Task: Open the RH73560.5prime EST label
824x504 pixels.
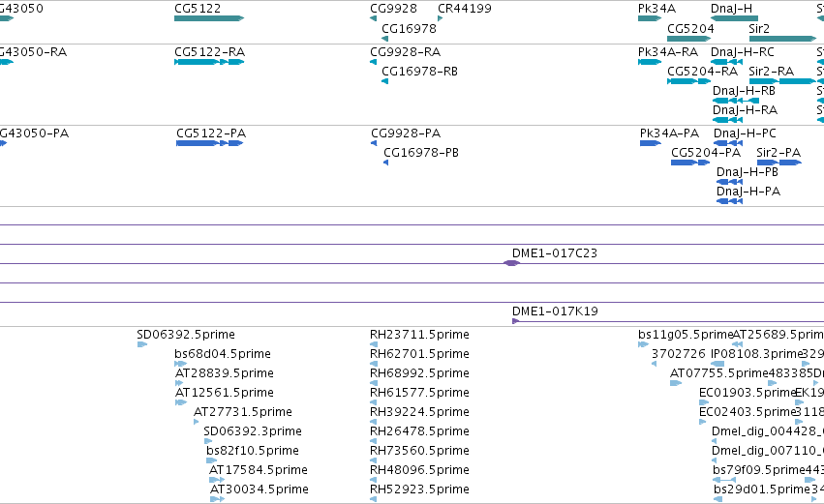Action: 419,451
